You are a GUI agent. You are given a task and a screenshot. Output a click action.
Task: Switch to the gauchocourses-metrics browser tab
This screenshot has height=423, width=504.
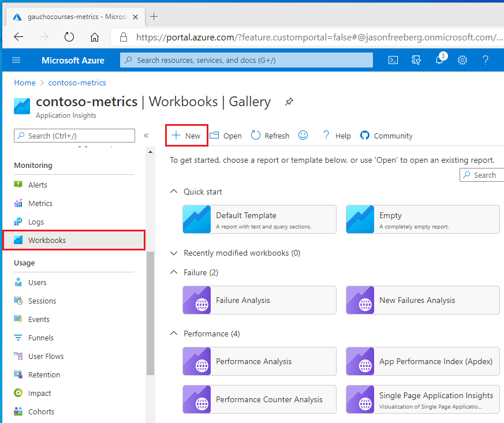coord(69,17)
